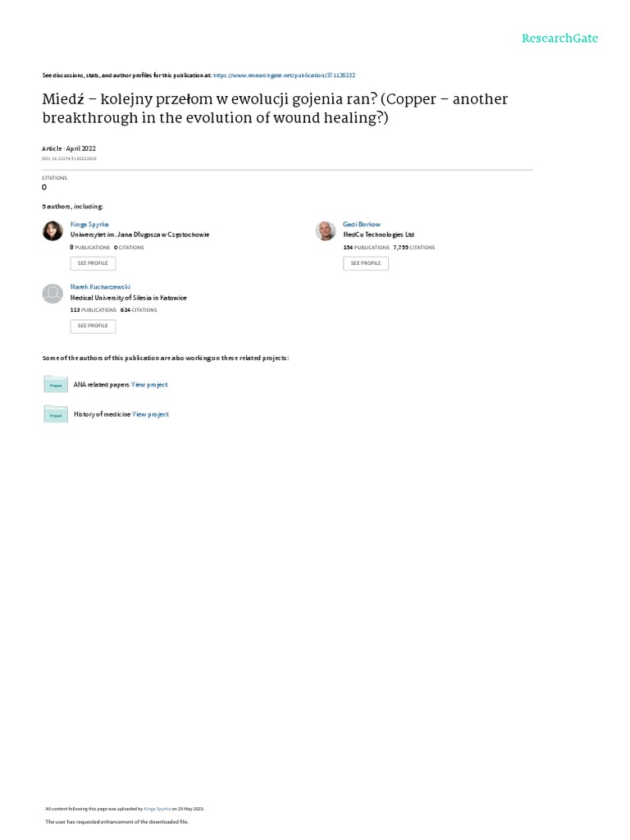Click Gadi Borkow's profile photo
The width and height of the screenshot is (630, 840).
coord(326,231)
